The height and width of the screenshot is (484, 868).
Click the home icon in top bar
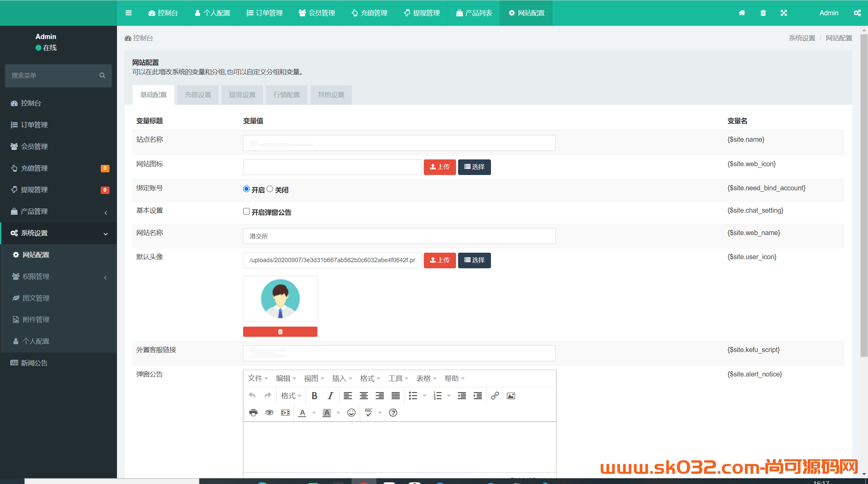[742, 13]
